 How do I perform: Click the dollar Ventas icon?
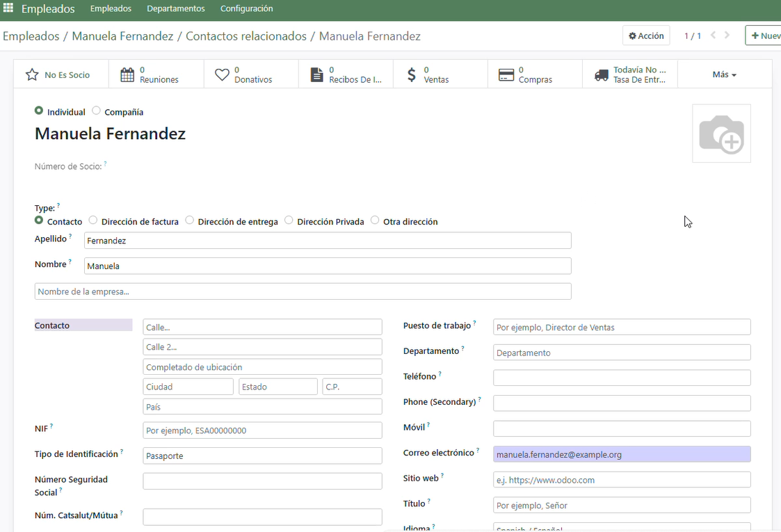(x=412, y=74)
